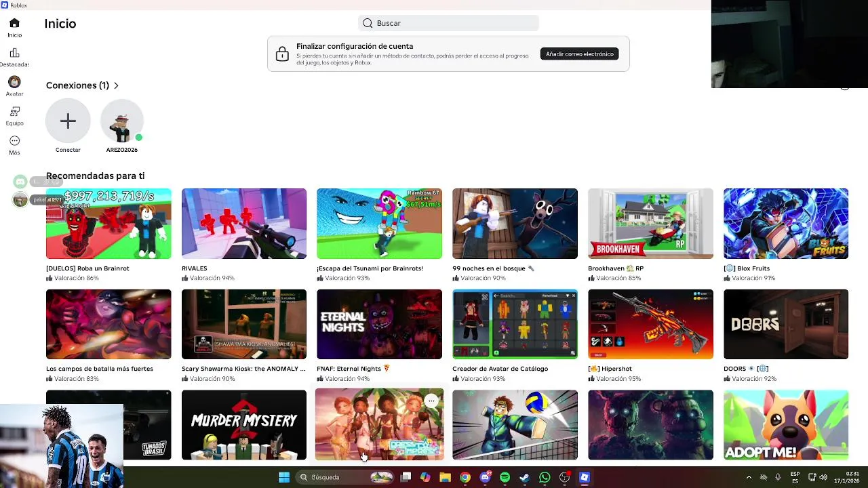
Task: Open Escapa del Tsunami por Brainrots thumbnail
Action: coord(379,224)
